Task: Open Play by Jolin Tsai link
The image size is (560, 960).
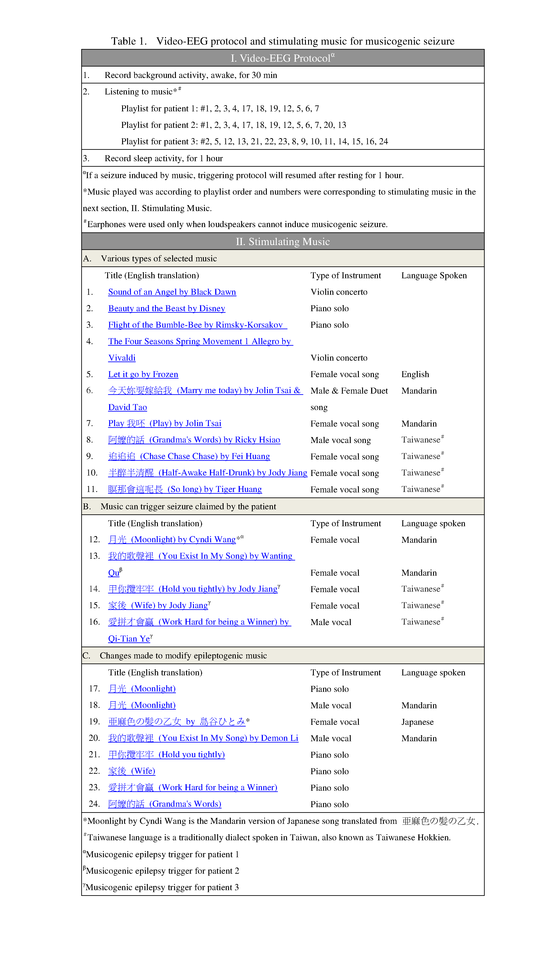Action: [164, 423]
